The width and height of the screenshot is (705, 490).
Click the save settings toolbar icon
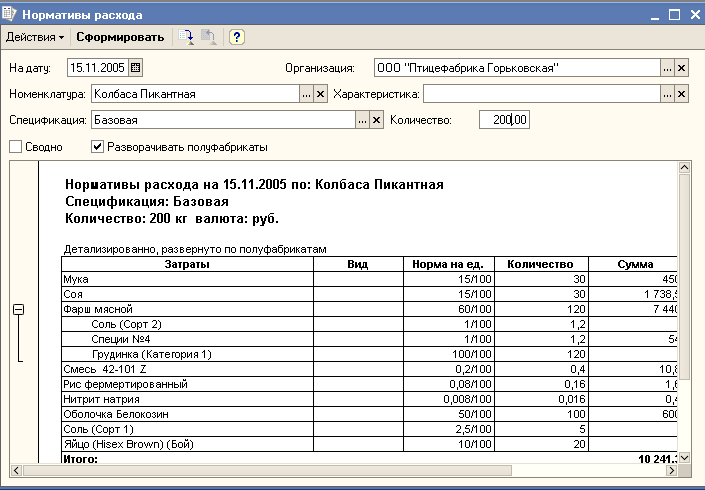[x=186, y=37]
